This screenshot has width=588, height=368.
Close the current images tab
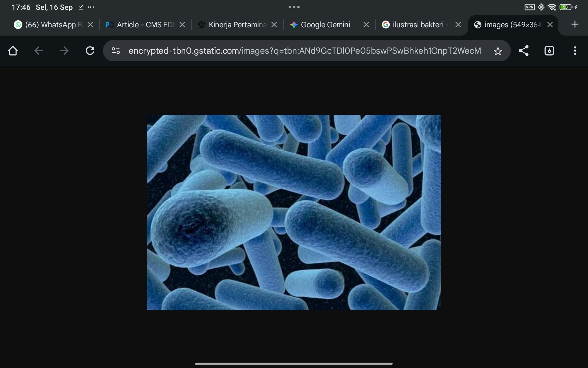coord(550,25)
